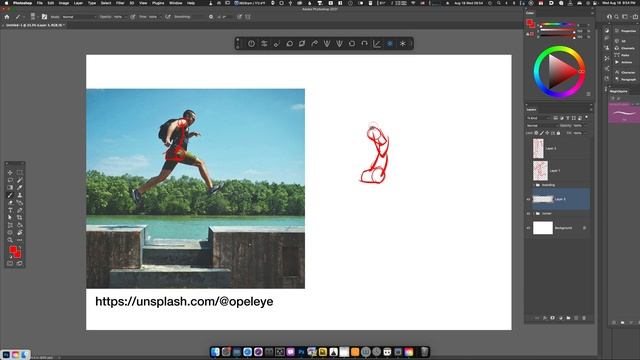Create a new group folder in Layers panel
Image resolution: width=640 pixels, height=360 pixels.
[568, 318]
